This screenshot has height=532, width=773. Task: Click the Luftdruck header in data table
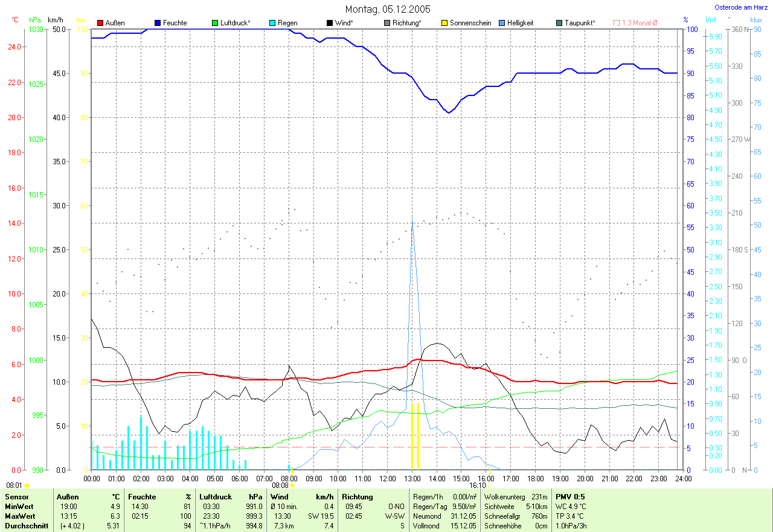pos(216,497)
